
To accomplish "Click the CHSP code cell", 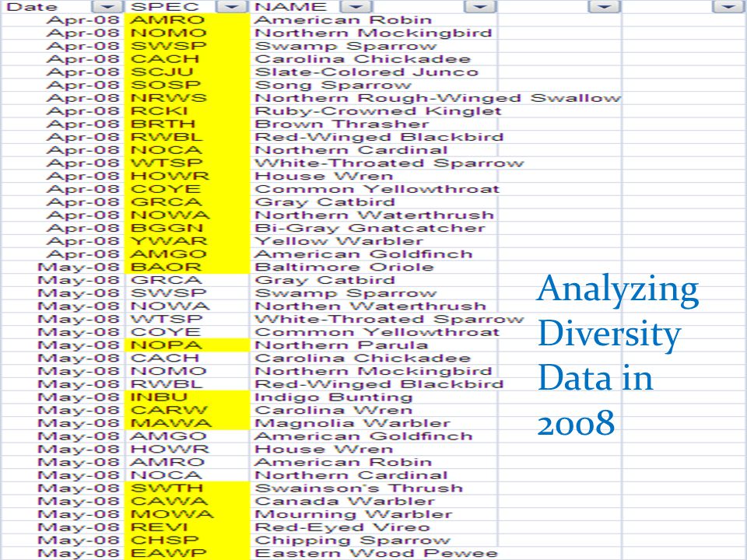I will (x=187, y=541).
